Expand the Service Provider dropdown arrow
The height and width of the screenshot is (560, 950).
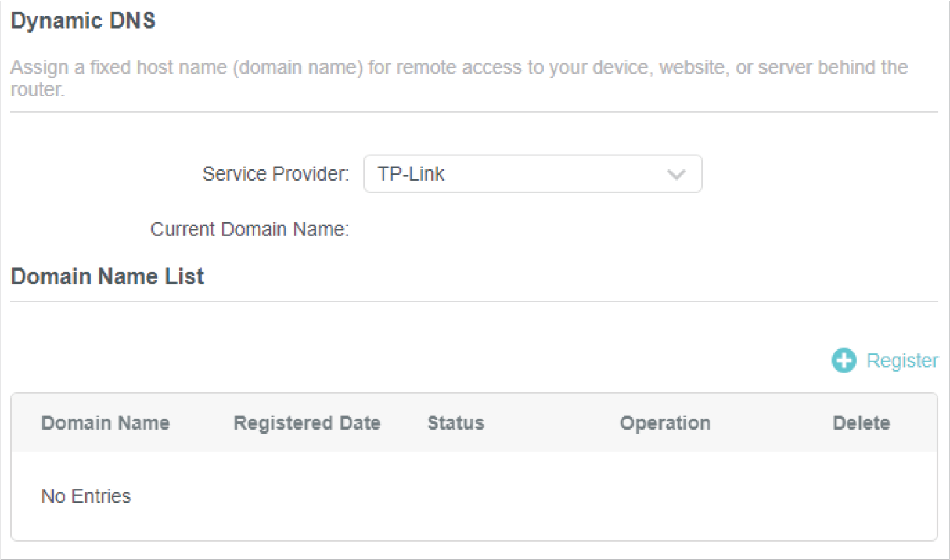[x=676, y=175]
